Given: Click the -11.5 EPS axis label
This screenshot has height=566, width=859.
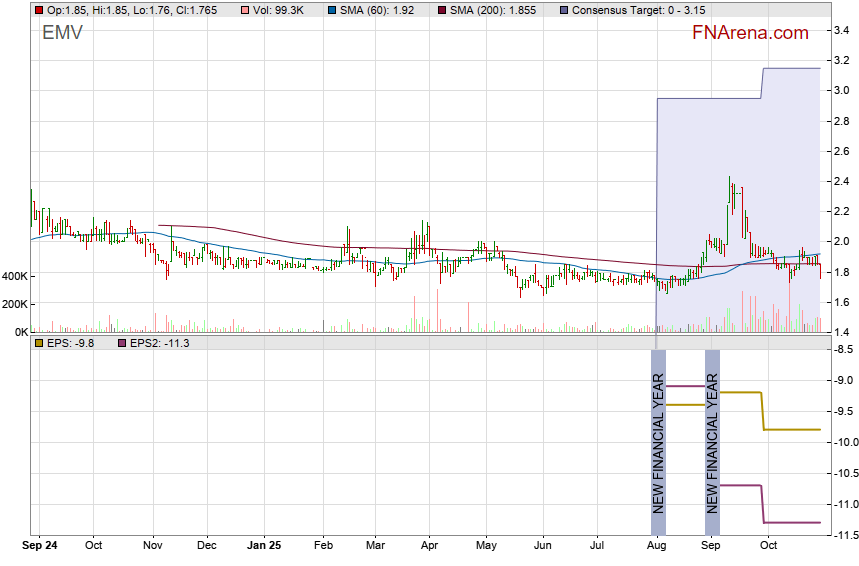Looking at the screenshot, I should click(x=842, y=534).
